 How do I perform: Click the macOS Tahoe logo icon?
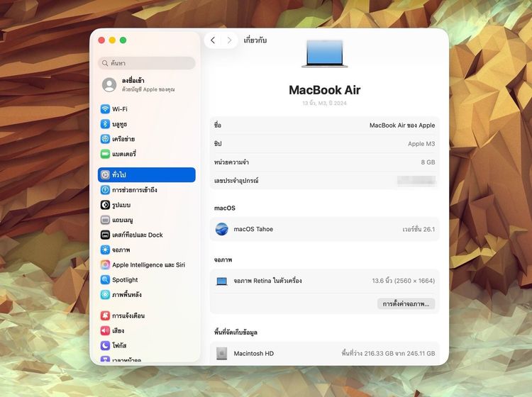(222, 229)
